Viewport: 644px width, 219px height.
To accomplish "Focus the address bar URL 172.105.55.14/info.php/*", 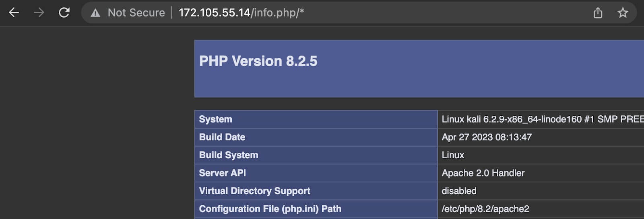I will pos(241,13).
